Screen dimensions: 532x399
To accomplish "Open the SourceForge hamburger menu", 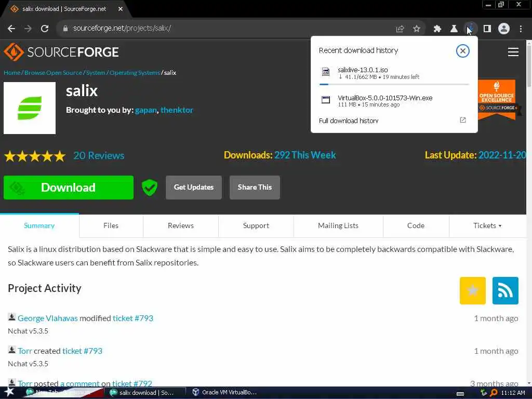I will click(513, 52).
